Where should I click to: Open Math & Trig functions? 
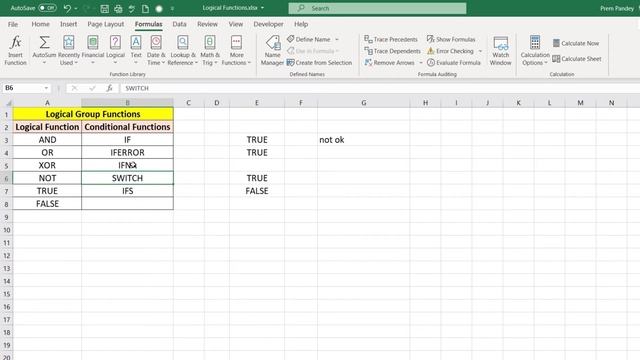click(210, 50)
